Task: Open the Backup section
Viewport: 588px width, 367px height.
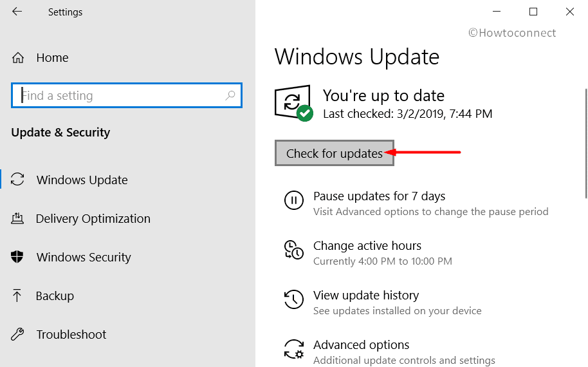Action: [x=55, y=296]
